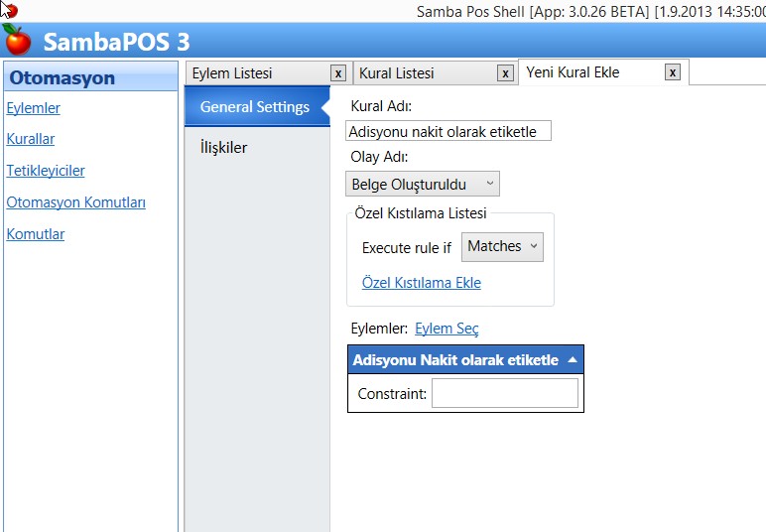Select Otomasyon Komutları link

coord(75,202)
